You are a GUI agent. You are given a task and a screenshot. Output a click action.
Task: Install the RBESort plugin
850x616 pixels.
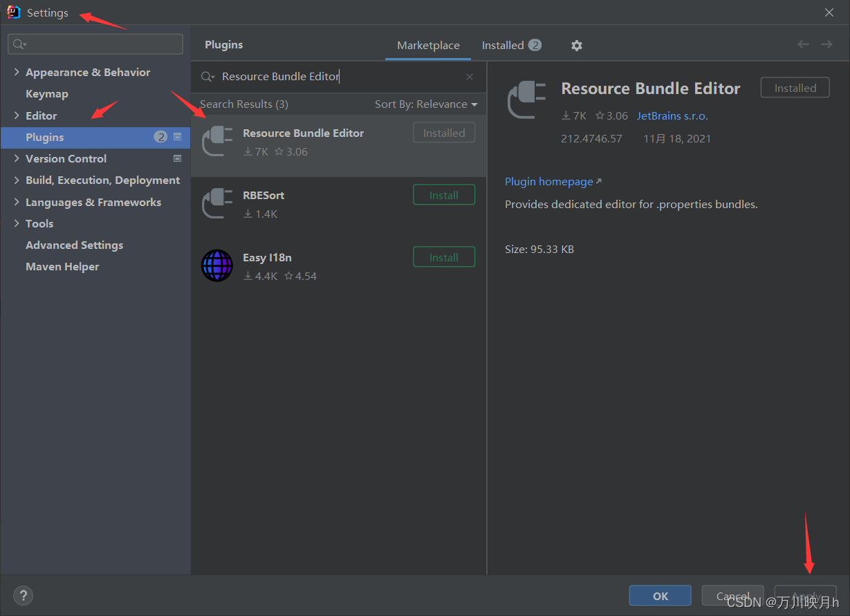[444, 195]
